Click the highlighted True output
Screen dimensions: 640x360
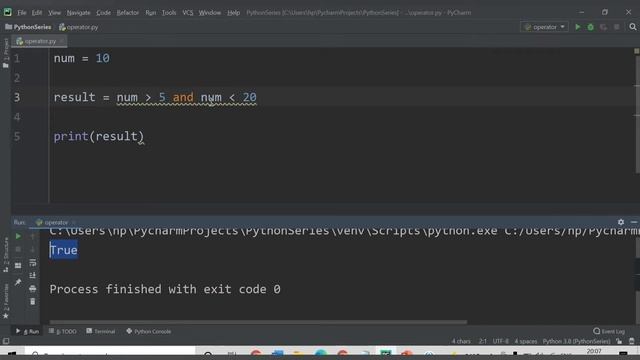coord(64,250)
